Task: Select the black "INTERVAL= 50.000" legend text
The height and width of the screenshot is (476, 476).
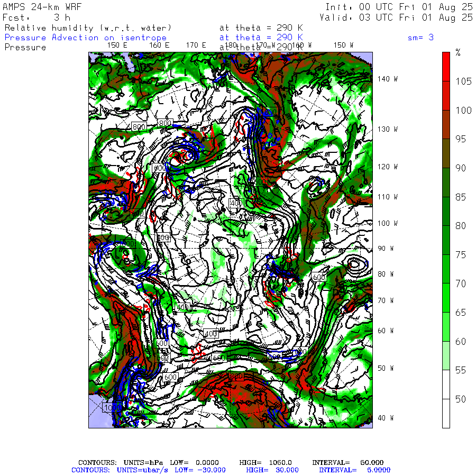Action: pyautogui.click(x=348, y=463)
